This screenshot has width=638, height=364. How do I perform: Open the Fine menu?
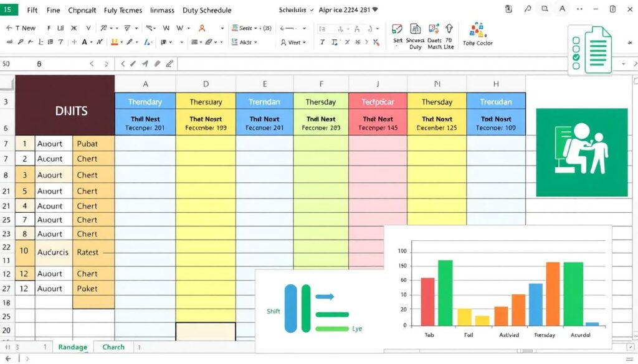click(x=54, y=10)
